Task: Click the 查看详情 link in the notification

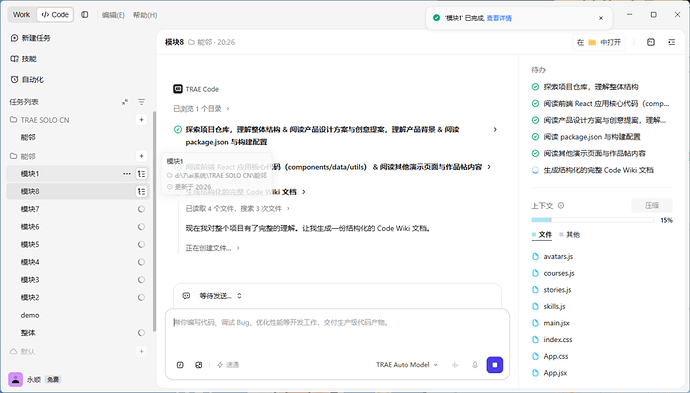Action: [x=499, y=18]
